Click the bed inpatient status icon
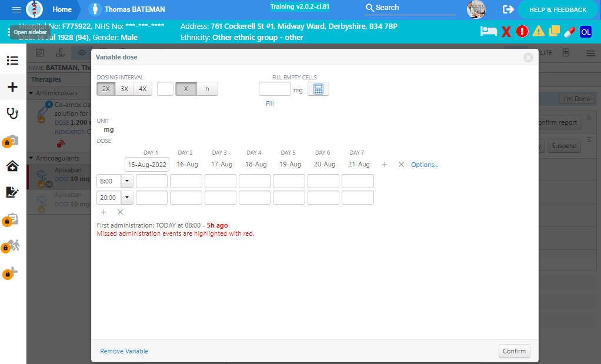Viewport: 601px width, 364px height. (488, 31)
